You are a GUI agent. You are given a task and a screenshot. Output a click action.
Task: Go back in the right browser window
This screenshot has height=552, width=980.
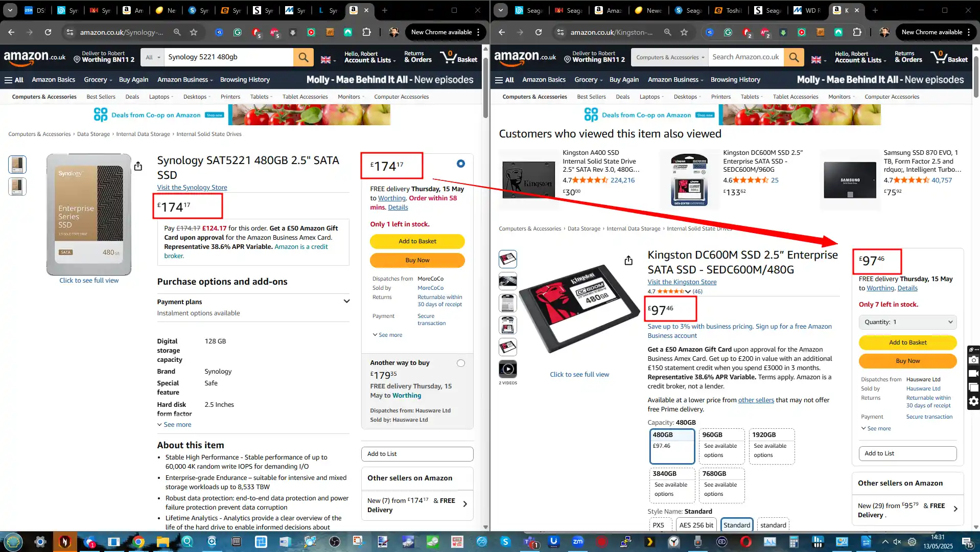(502, 32)
